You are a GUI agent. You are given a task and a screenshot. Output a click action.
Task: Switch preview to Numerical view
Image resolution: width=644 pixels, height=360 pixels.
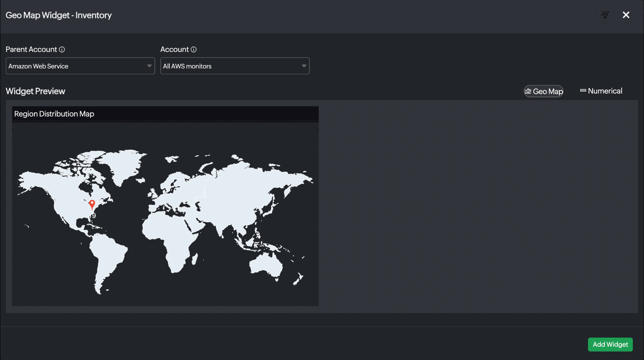click(x=605, y=91)
